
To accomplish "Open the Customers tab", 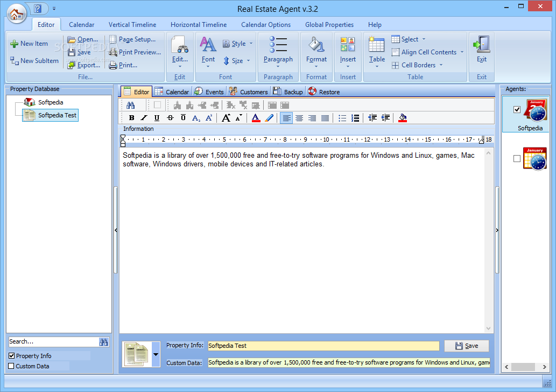I will pyautogui.click(x=249, y=92).
